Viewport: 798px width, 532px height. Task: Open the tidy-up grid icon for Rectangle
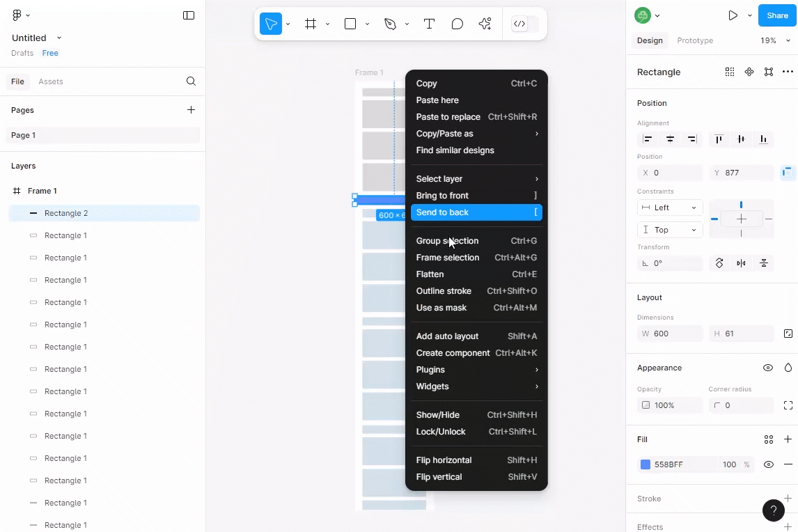click(730, 72)
